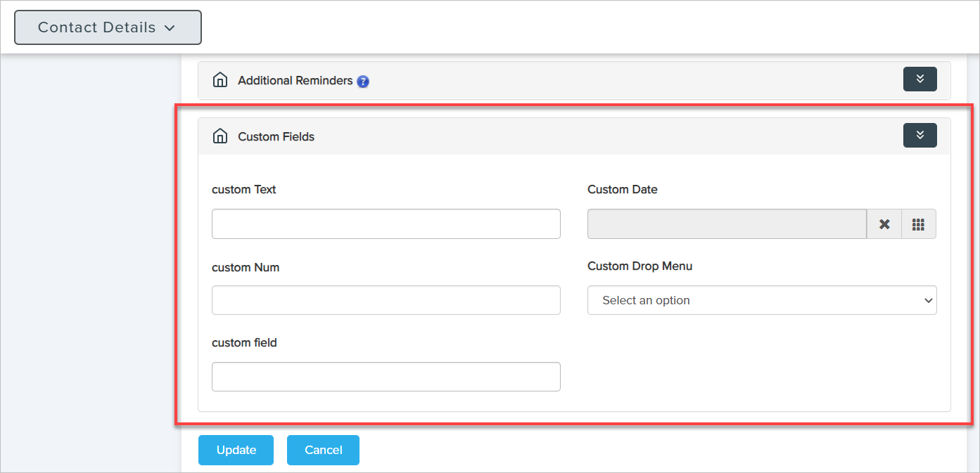Viewport: 980px width, 473px height.
Task: Expand the Additional Reminders section
Action: pyautogui.click(x=919, y=79)
